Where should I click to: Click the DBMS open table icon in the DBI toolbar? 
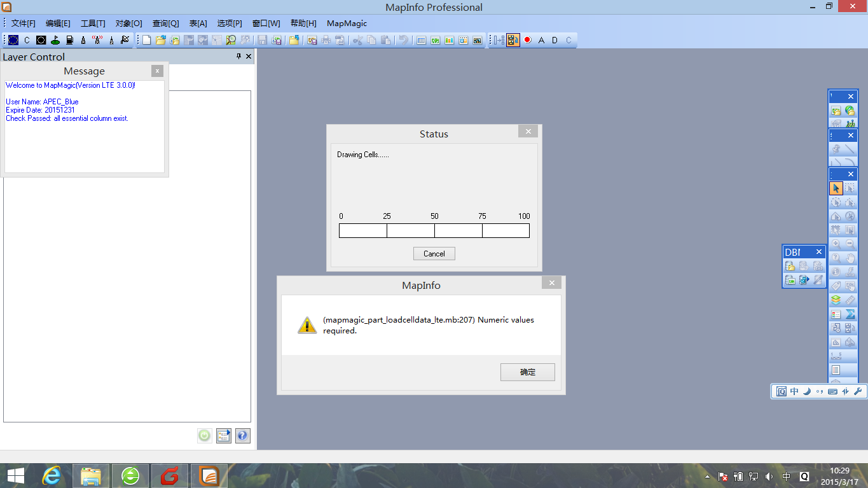click(x=790, y=266)
